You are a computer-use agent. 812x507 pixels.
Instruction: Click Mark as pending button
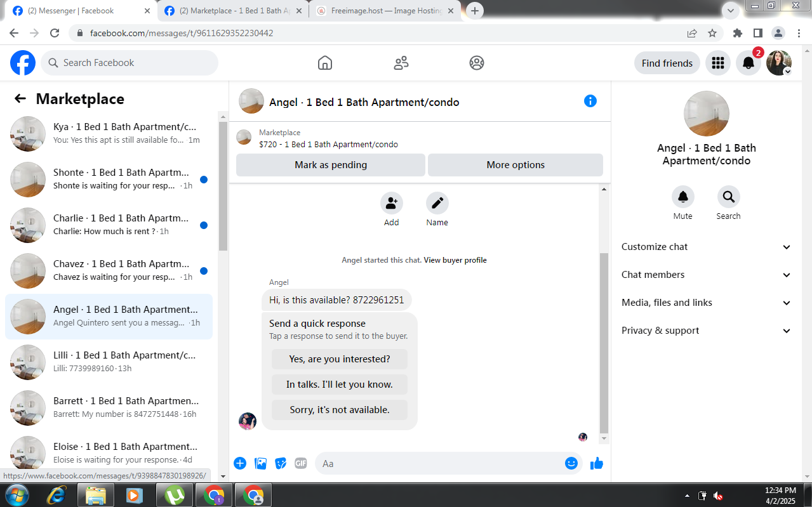[331, 165]
